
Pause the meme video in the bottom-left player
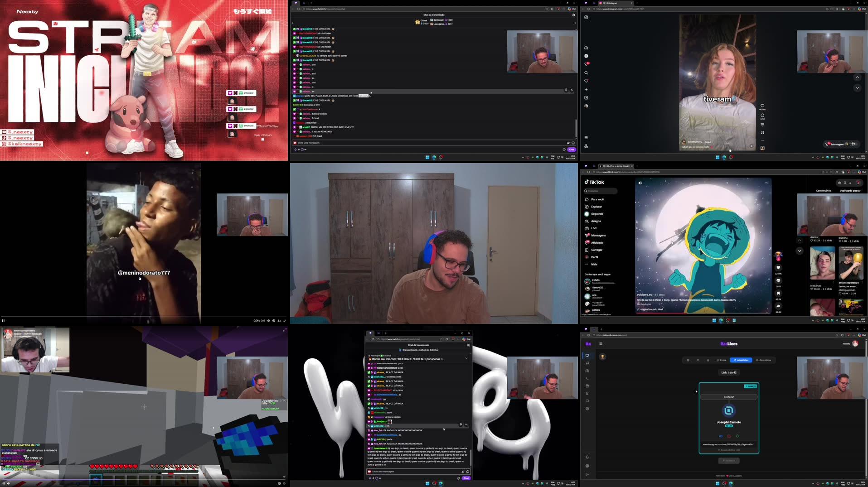pyautogui.click(x=4, y=320)
